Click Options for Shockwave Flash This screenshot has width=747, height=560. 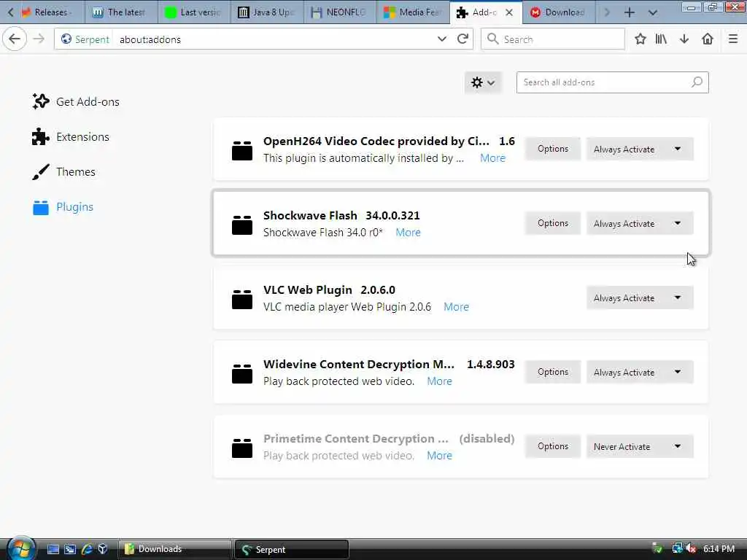(553, 223)
